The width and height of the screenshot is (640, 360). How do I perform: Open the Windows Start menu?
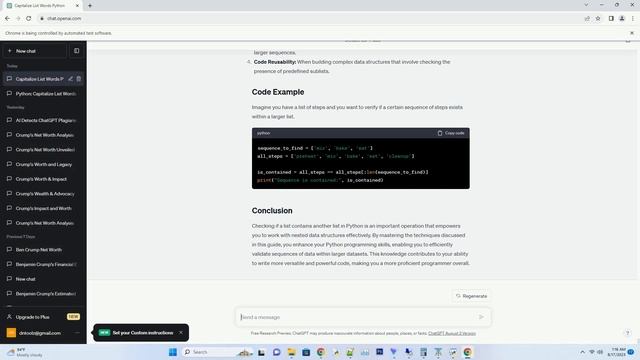pos(173,352)
